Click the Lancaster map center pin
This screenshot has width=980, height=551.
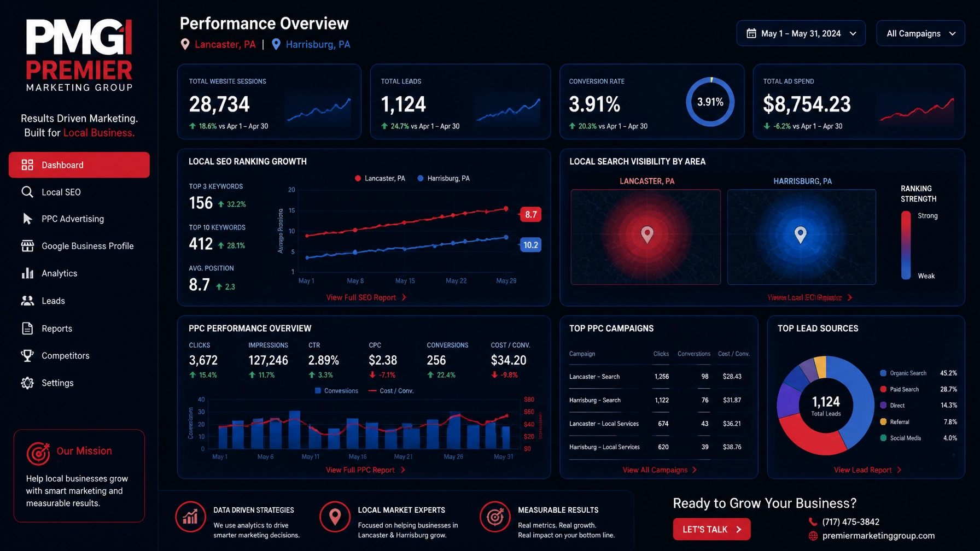[647, 235]
